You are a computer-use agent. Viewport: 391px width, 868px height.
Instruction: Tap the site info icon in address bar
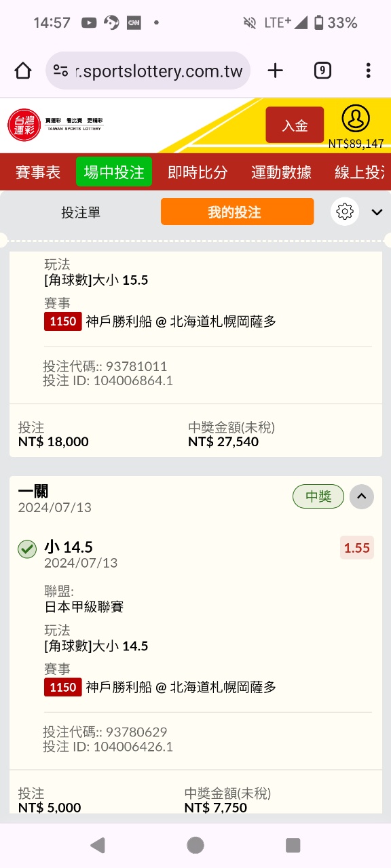point(60,71)
